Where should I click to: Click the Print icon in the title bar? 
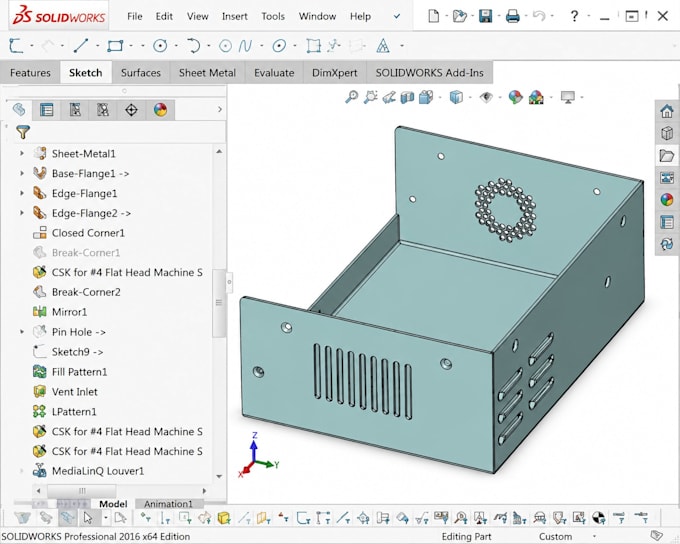tap(513, 16)
